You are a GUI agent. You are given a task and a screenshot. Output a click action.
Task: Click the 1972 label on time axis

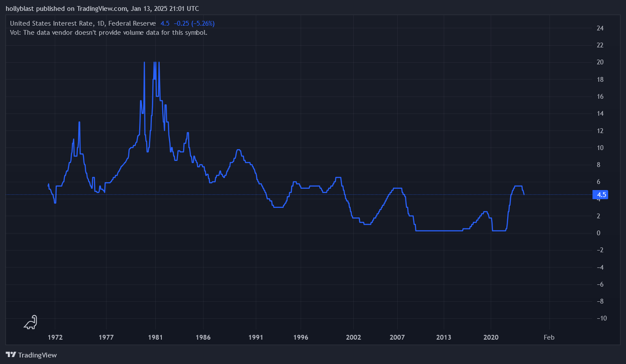55,337
